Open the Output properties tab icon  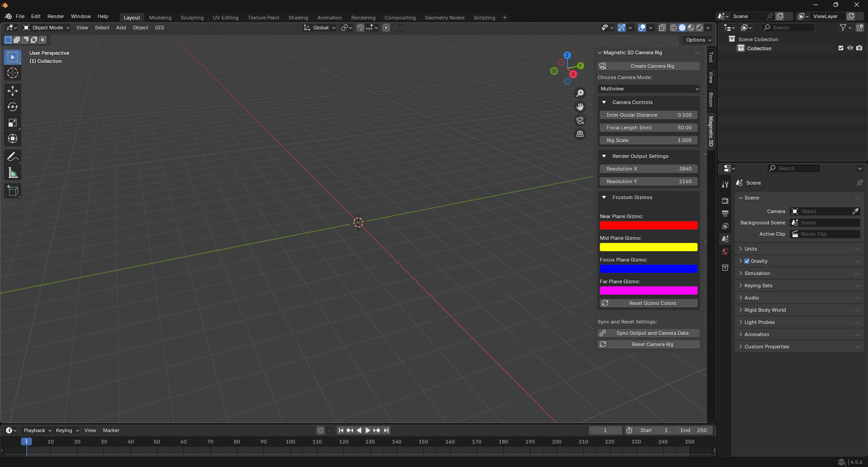(x=725, y=213)
